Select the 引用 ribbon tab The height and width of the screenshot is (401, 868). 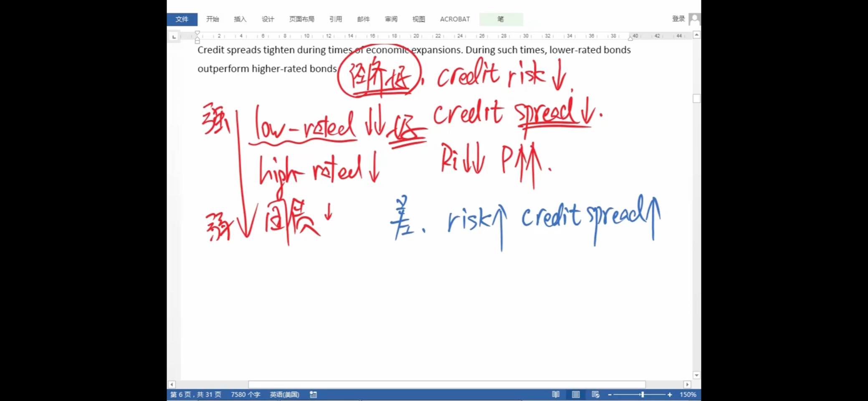pos(335,19)
